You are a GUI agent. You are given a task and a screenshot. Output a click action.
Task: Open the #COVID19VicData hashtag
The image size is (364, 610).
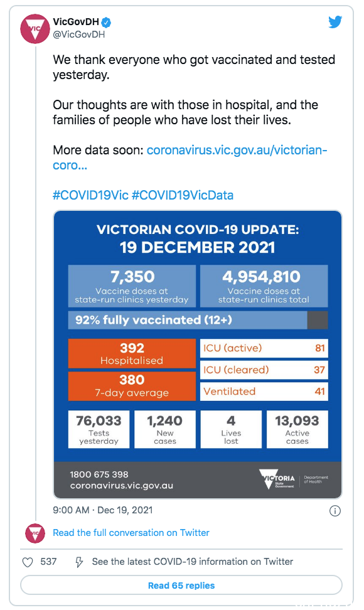click(x=183, y=195)
